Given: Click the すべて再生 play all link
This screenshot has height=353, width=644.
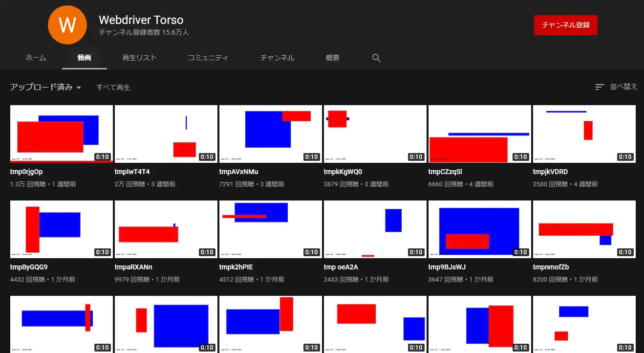Looking at the screenshot, I should pyautogui.click(x=113, y=88).
